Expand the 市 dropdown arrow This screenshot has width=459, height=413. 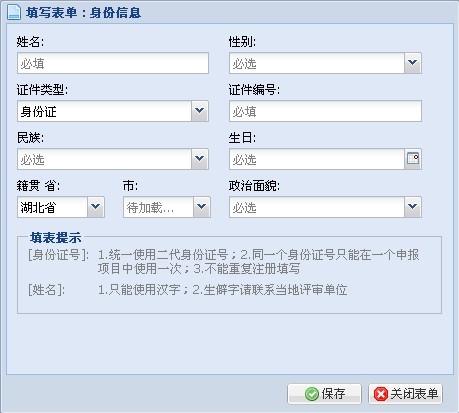click(202, 207)
